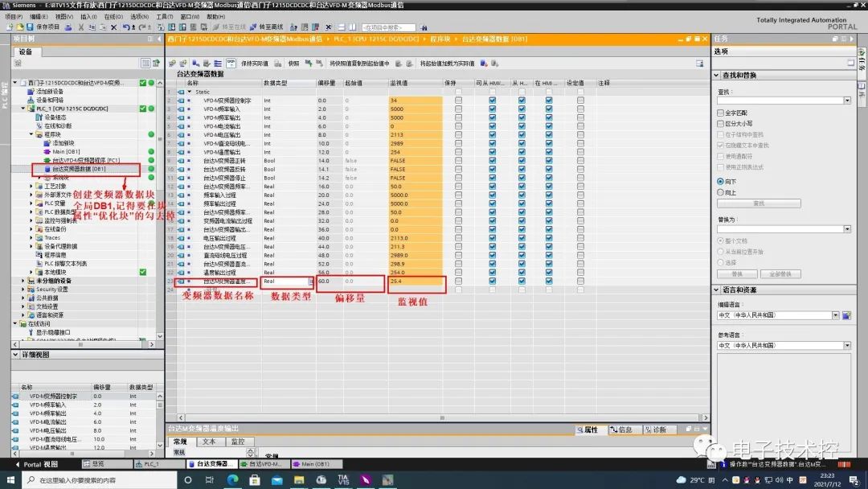The height and width of the screenshot is (489, 868).
Task: Select the search Down (向下) radio button
Action: point(720,181)
